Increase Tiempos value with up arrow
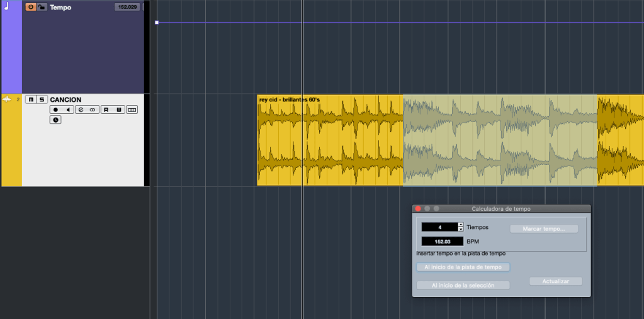644x319 pixels. pyautogui.click(x=461, y=225)
